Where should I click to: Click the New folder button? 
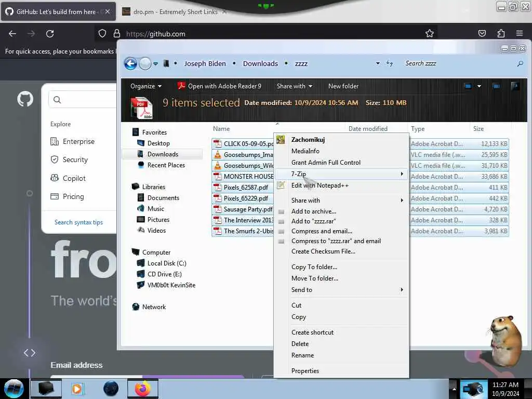[343, 86]
